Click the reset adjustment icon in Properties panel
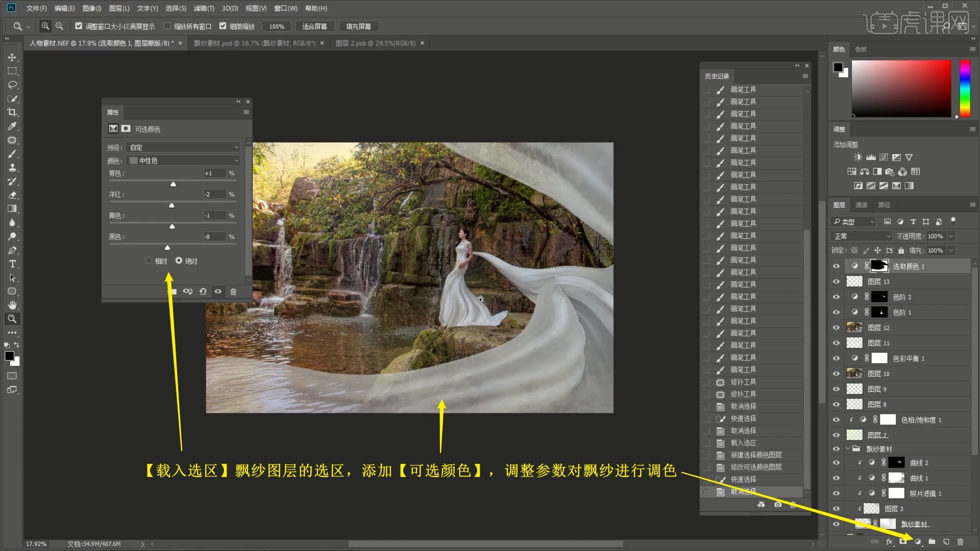Screen dimensions: 980x551 (x=203, y=291)
